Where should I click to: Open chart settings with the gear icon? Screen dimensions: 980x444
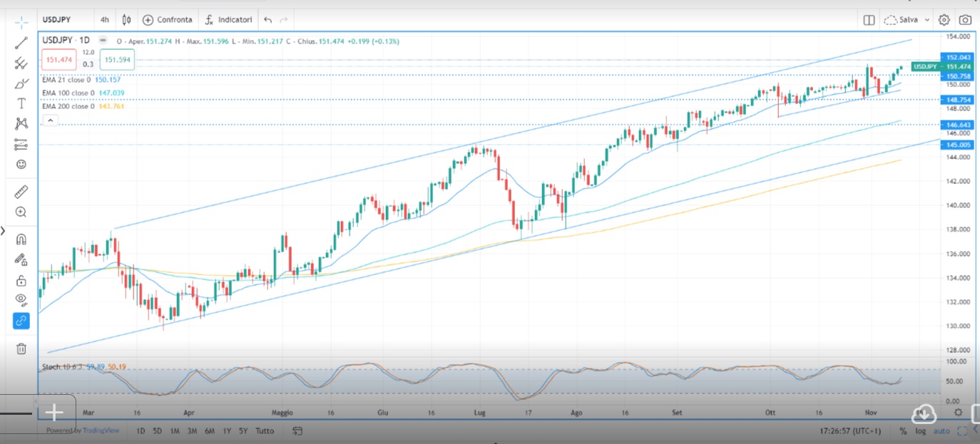click(944, 19)
